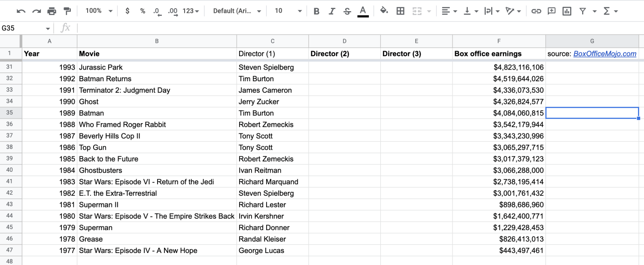Select column F header
The height and width of the screenshot is (265, 644).
[x=499, y=41]
